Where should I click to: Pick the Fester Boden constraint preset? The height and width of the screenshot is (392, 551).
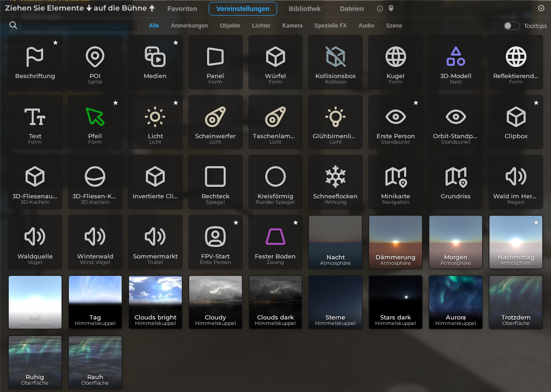point(275,242)
